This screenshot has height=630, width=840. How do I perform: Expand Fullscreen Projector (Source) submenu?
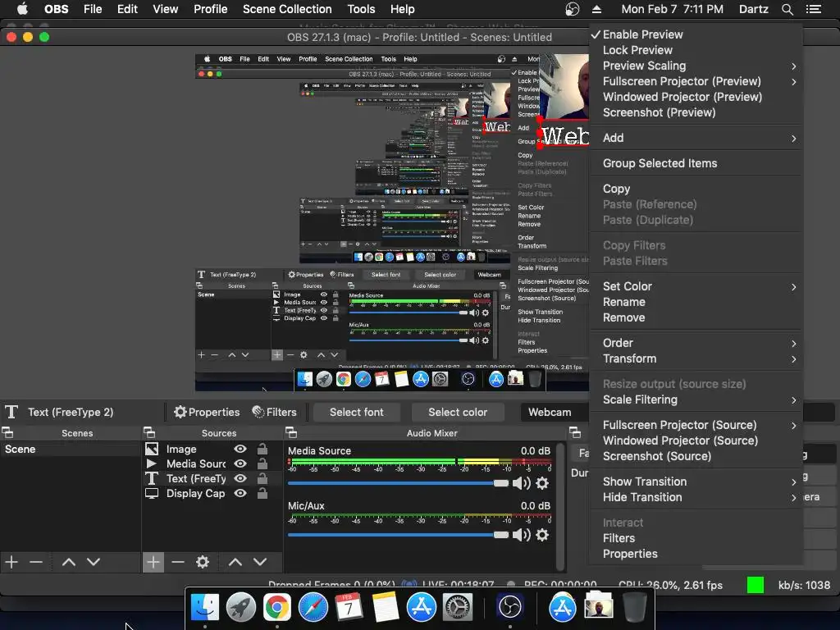point(696,425)
